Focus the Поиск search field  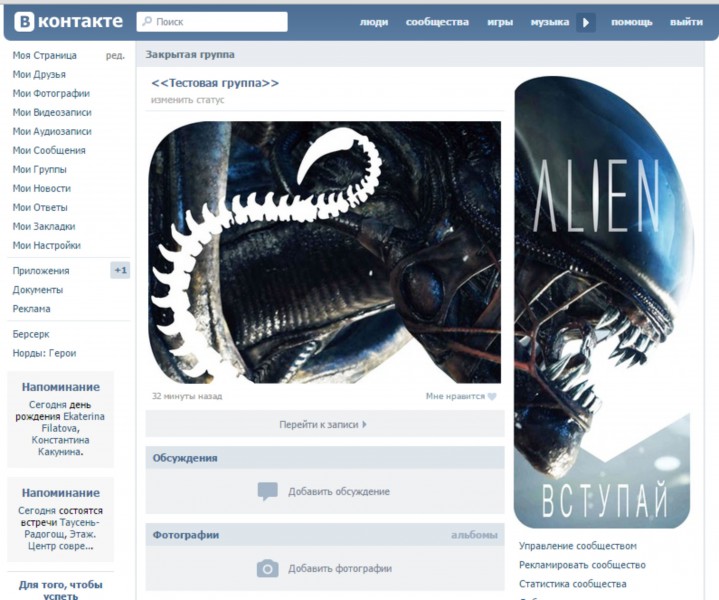212,22
